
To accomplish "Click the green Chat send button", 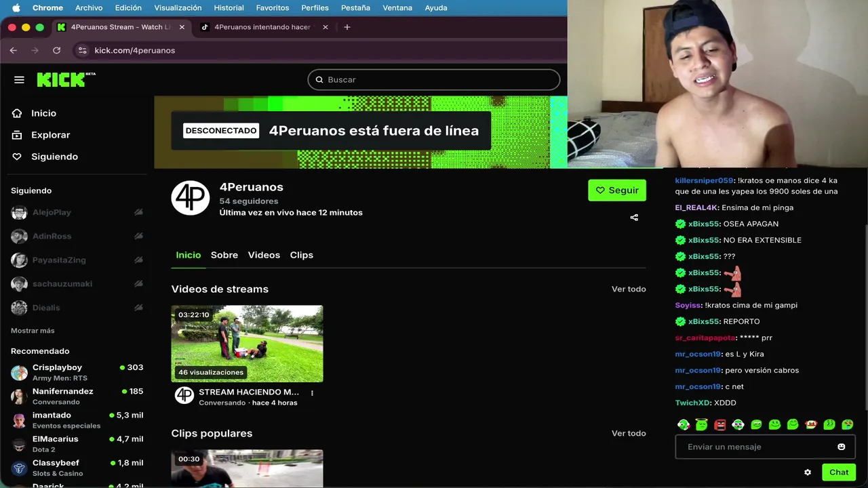I will click(x=839, y=472).
